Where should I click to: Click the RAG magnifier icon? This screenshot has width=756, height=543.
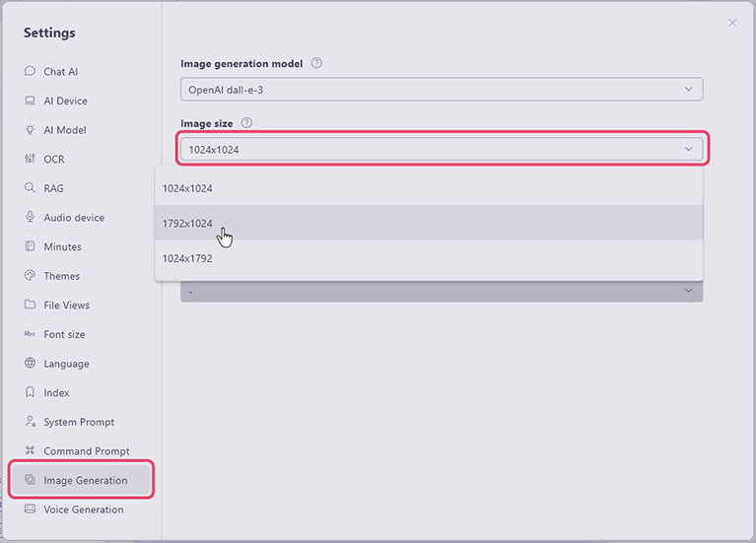click(30, 188)
